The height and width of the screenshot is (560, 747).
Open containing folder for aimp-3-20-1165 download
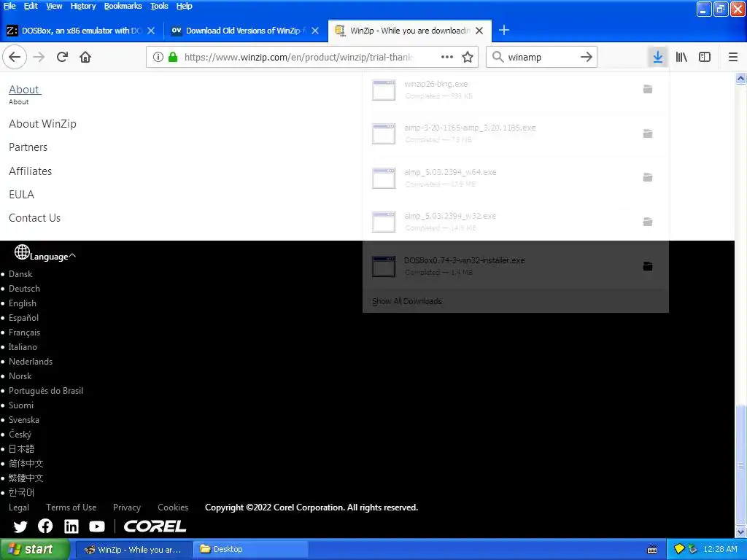pos(648,133)
